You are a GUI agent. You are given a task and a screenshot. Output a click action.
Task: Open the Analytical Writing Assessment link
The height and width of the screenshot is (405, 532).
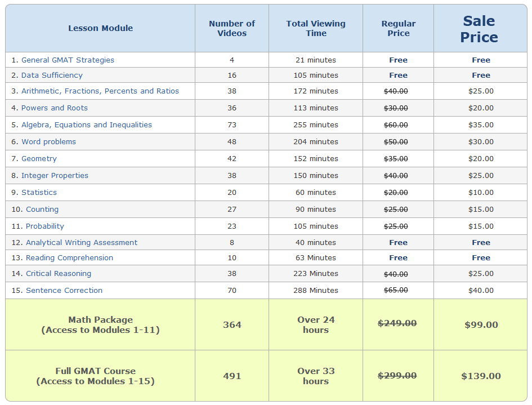82,243
